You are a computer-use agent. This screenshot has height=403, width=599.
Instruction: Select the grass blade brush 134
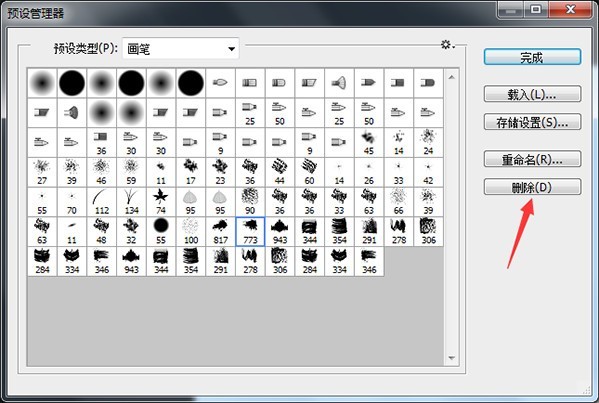point(131,202)
